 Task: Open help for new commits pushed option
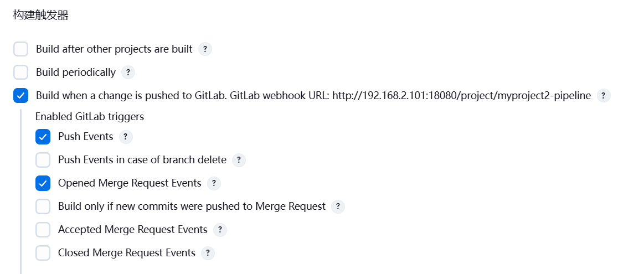point(338,206)
